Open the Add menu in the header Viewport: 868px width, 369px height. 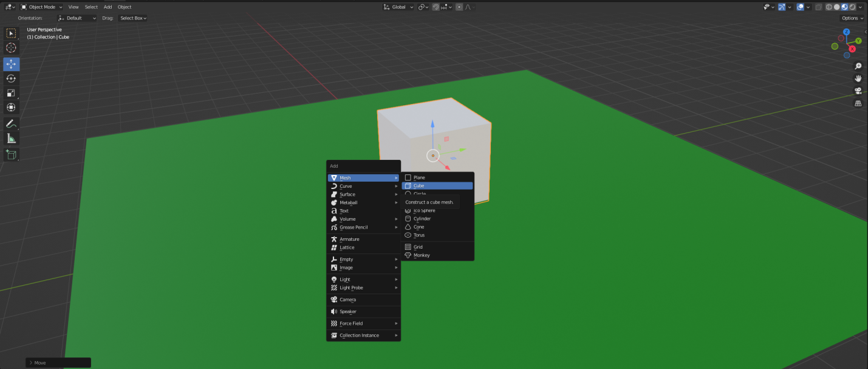[x=108, y=7]
